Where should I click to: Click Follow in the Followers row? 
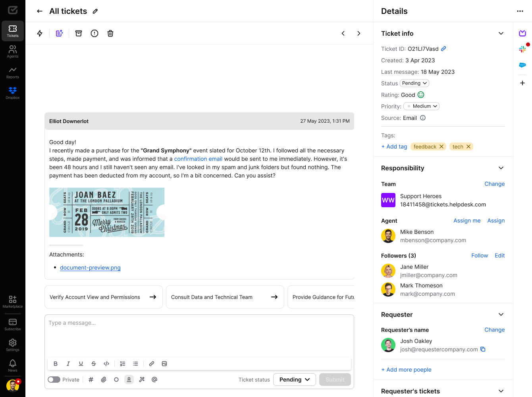(480, 256)
